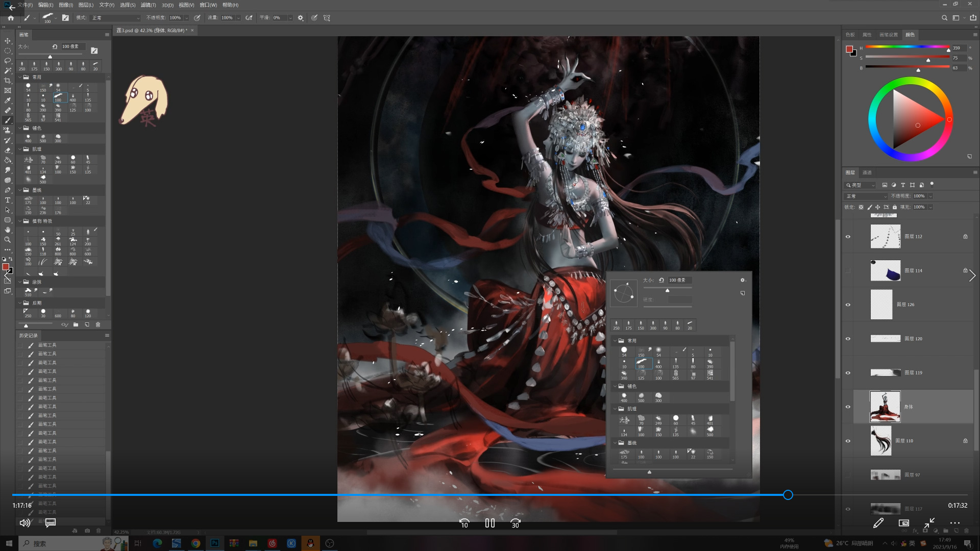Hide the 身体 layer

point(848,407)
